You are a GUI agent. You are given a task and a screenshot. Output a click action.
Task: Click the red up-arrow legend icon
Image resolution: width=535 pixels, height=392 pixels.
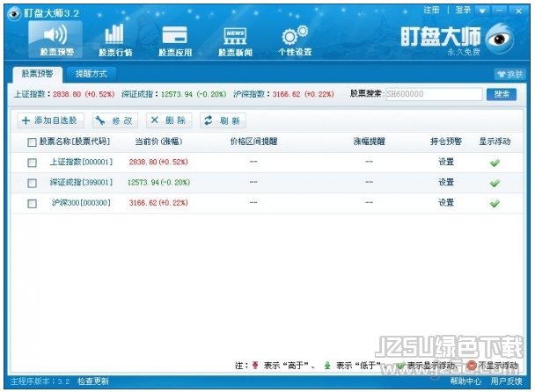pos(255,366)
